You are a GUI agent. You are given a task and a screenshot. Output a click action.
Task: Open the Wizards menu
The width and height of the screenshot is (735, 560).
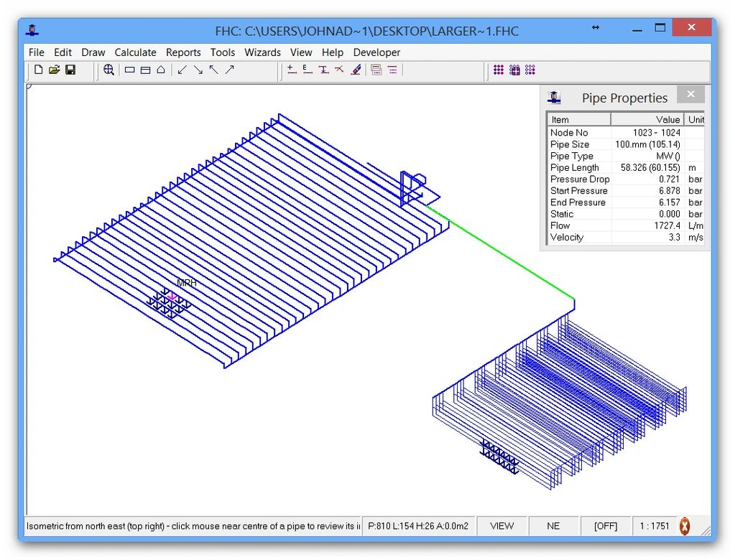tap(262, 52)
